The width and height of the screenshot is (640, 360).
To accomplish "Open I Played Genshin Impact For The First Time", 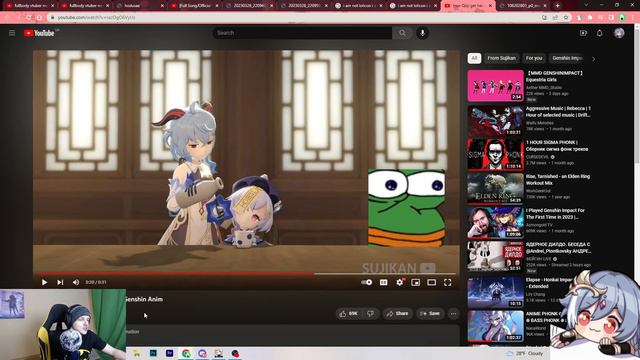I will [x=555, y=213].
